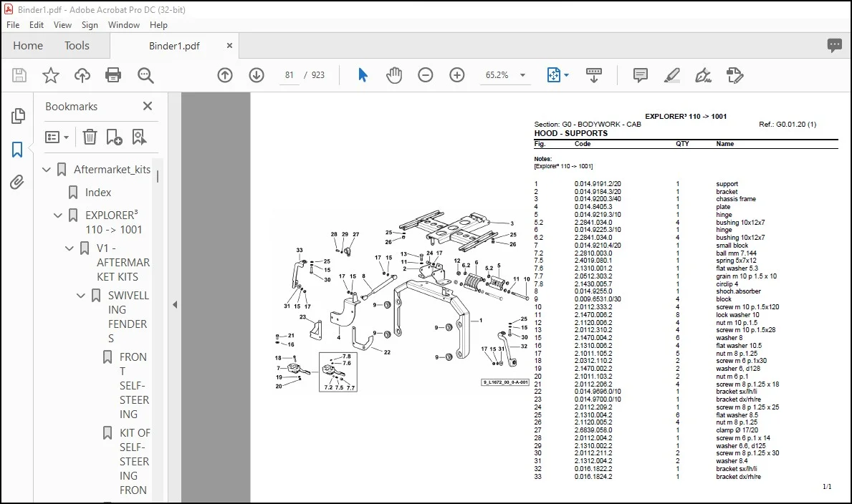Click the diagram label 9_L1672_00_0-A-001
Viewport: 852px width, 504px height.
505,382
